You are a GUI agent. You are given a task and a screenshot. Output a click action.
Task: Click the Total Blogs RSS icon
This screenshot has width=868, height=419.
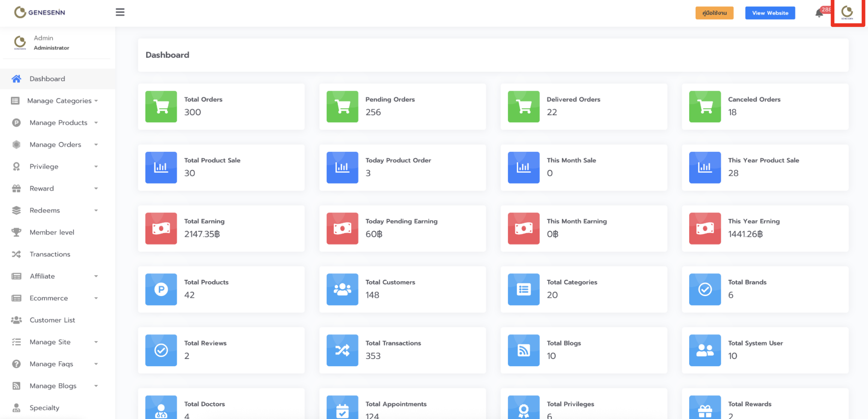click(x=524, y=350)
